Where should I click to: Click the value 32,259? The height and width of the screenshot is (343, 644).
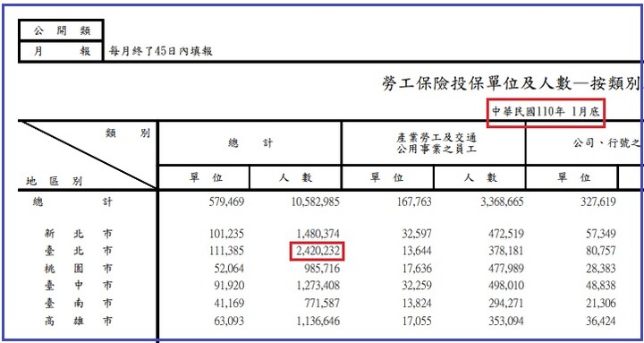[417, 286]
